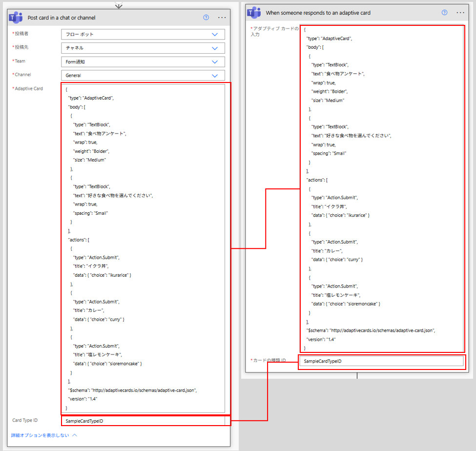Click "sioremoncake" data line in trigger JSON
Image resolution: width=476 pixels, height=451 pixels.
[x=346, y=304]
